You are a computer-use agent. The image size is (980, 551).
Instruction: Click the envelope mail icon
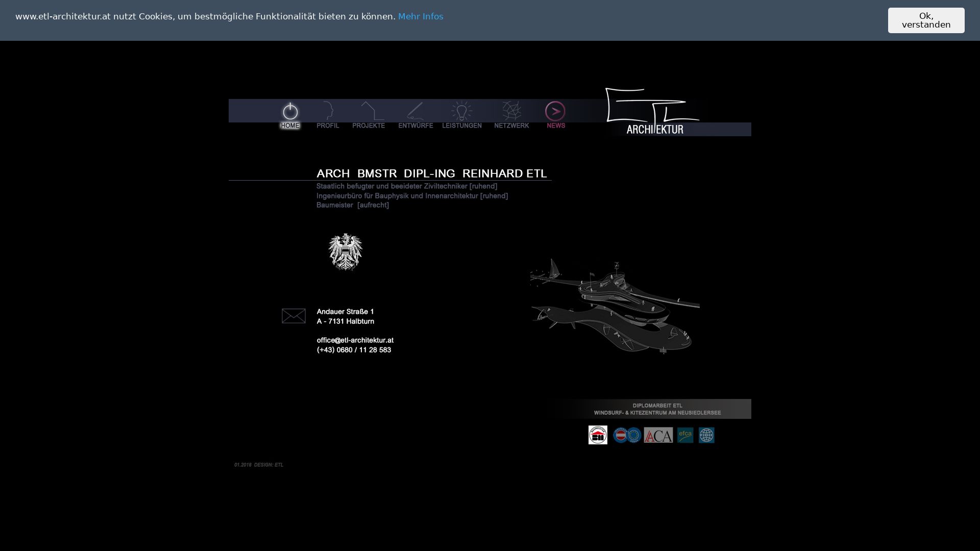click(x=293, y=316)
